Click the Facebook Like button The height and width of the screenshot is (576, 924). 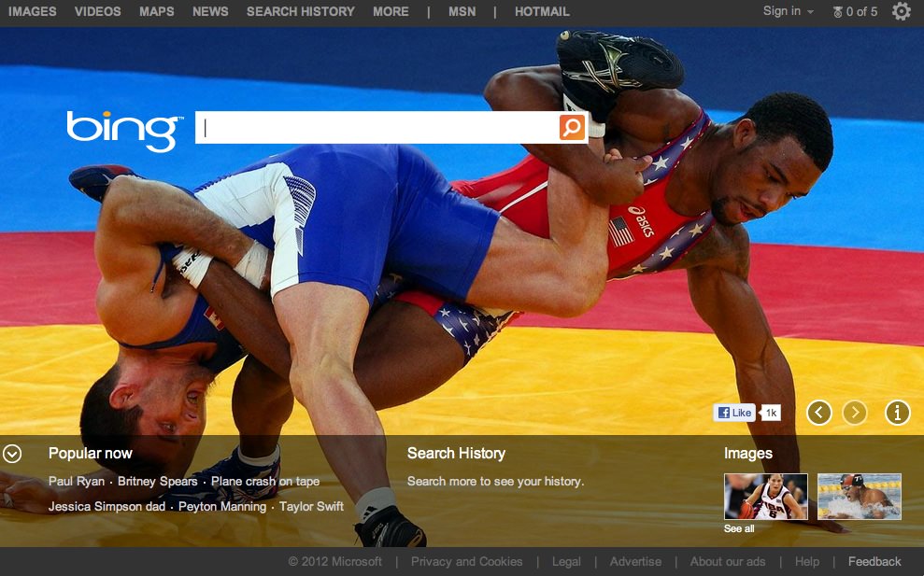click(734, 413)
